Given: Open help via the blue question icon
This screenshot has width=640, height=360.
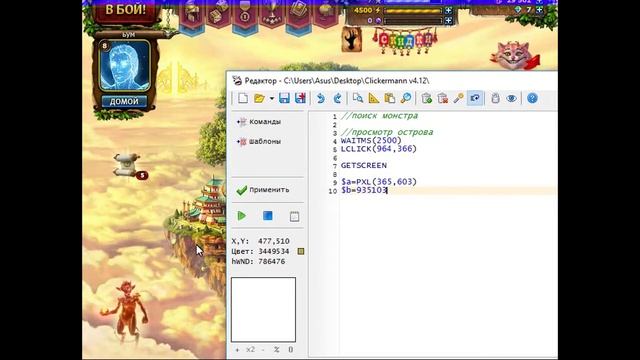Looking at the screenshot, I should [x=532, y=98].
